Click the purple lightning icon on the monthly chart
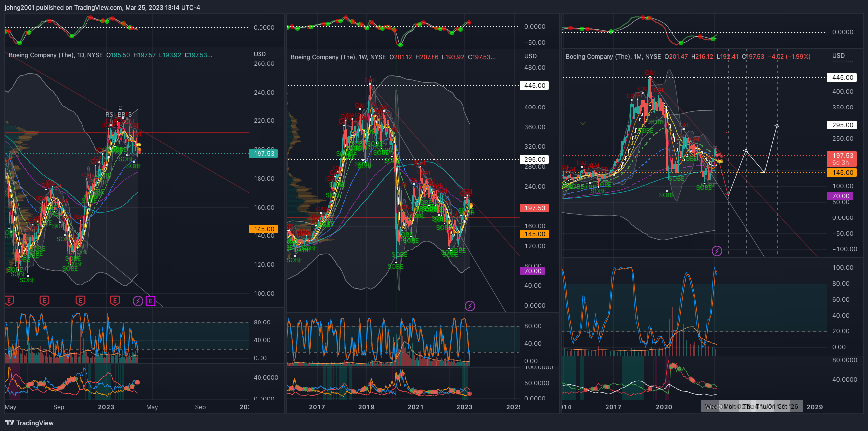 717,251
